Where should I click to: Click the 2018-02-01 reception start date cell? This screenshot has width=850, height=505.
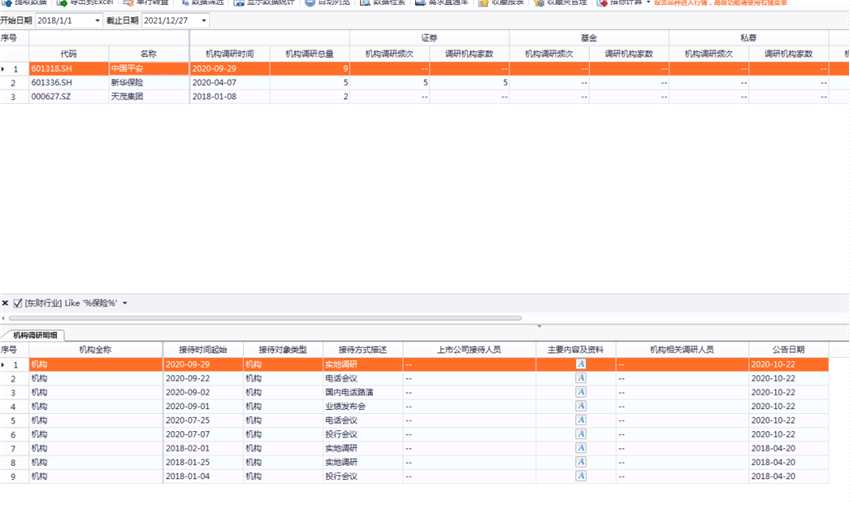pos(203,448)
